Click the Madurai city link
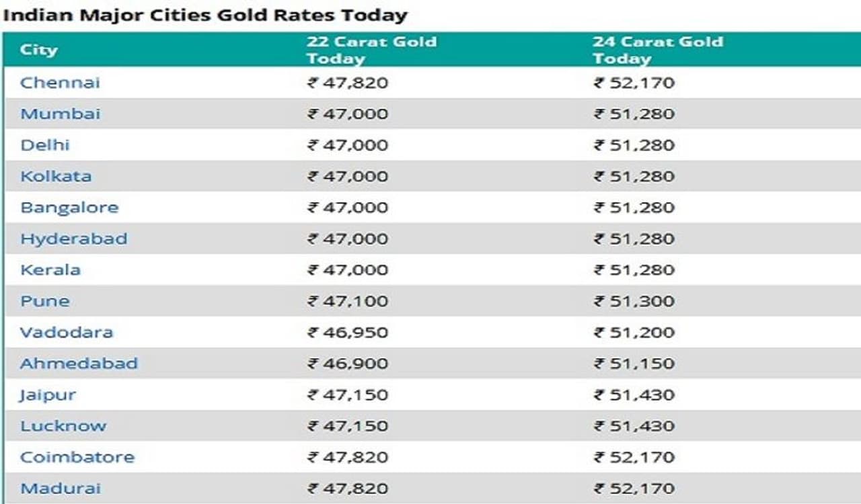Screen dimensions: 861x504 61,488
